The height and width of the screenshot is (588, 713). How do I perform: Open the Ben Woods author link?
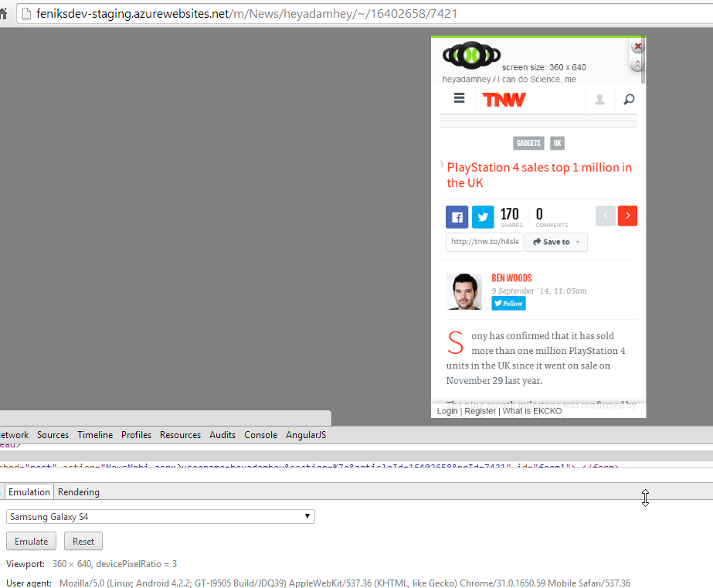coord(511,278)
